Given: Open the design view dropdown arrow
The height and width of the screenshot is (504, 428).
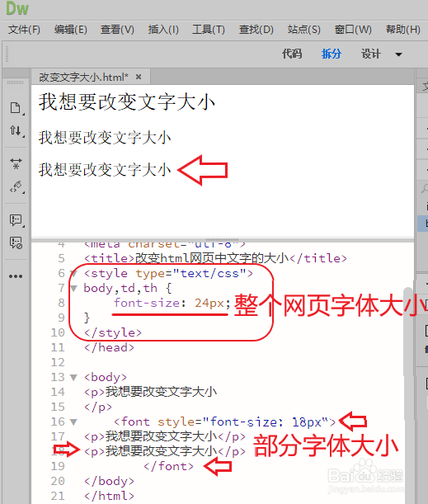Looking at the screenshot, I should (398, 54).
